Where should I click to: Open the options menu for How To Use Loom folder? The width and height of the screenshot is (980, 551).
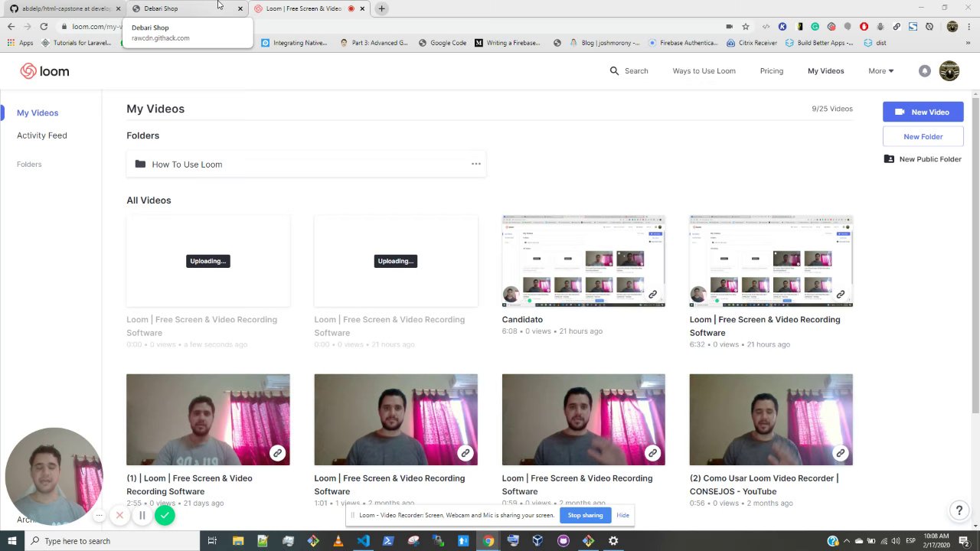476,164
